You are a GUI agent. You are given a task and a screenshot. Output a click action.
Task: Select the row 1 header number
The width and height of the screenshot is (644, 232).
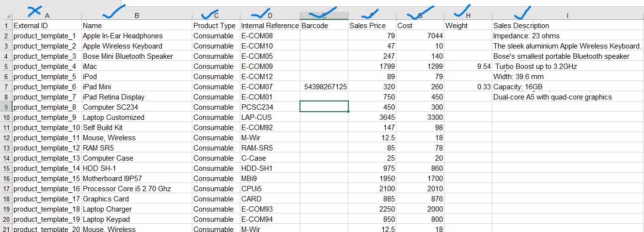click(6, 26)
